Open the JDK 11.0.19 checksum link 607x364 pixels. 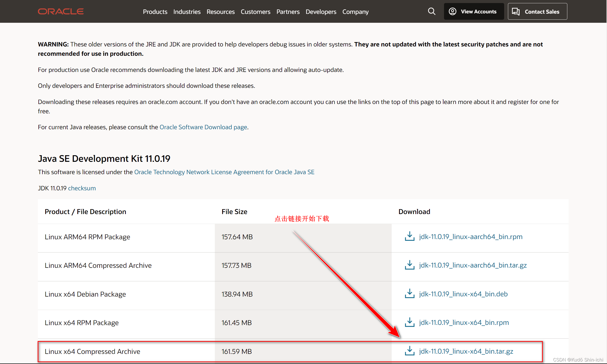coord(82,188)
